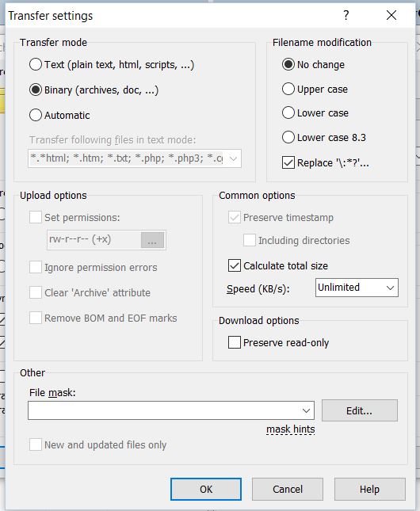Uncheck the Replace '\:*?' checkbox
The height and width of the screenshot is (511, 420).
[x=288, y=162]
